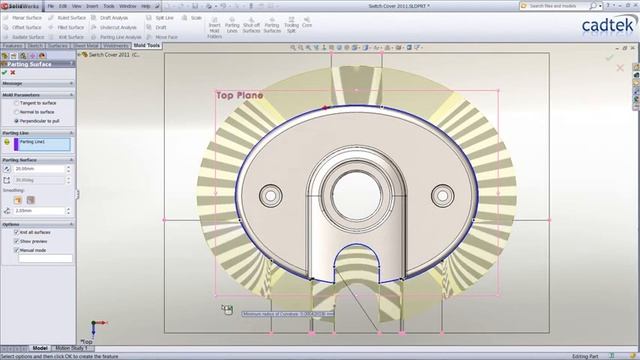Select Normal to surface radio button

17,112
